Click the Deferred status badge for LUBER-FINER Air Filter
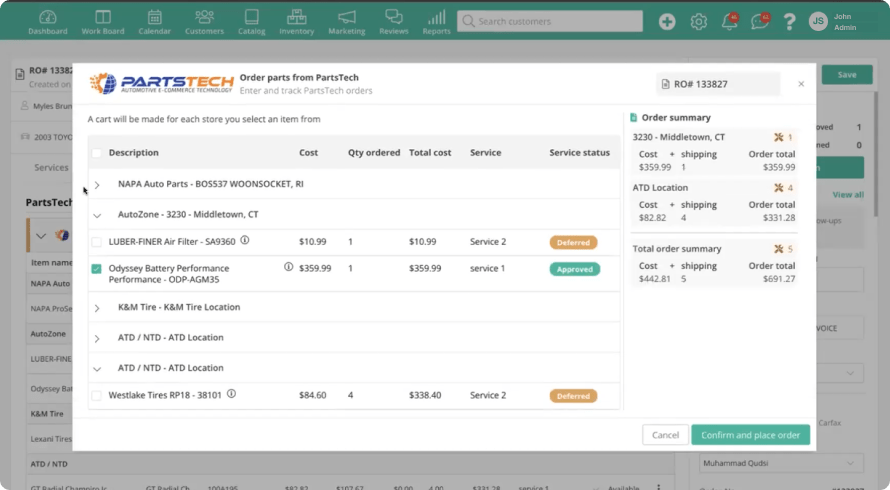 tap(573, 242)
